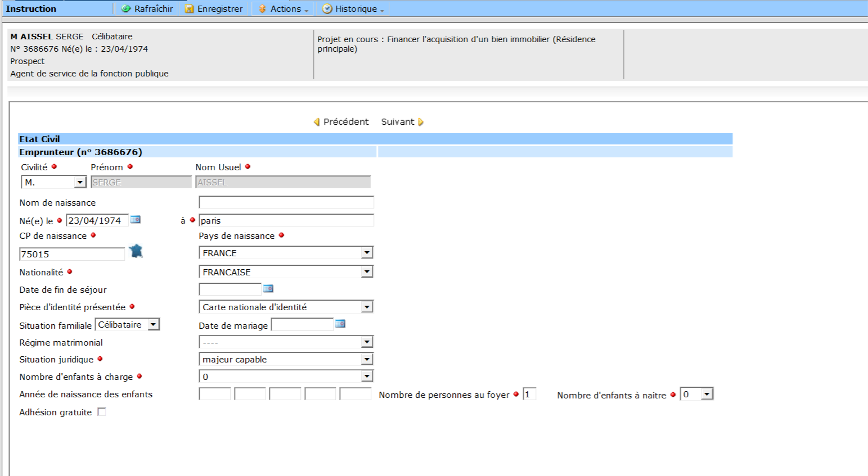Image resolution: width=868 pixels, height=476 pixels.
Task: Expand the Situation familiale dropdown
Action: tap(153, 325)
